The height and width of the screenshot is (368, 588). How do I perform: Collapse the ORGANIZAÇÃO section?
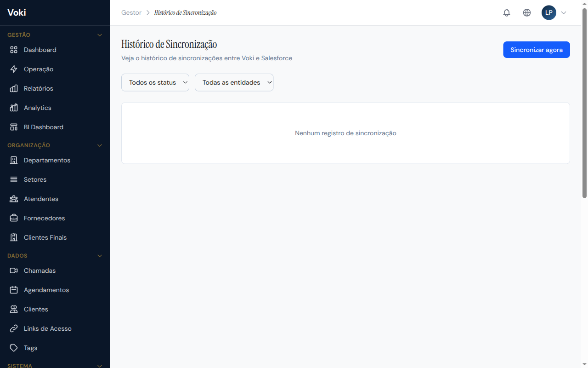pyautogui.click(x=100, y=145)
